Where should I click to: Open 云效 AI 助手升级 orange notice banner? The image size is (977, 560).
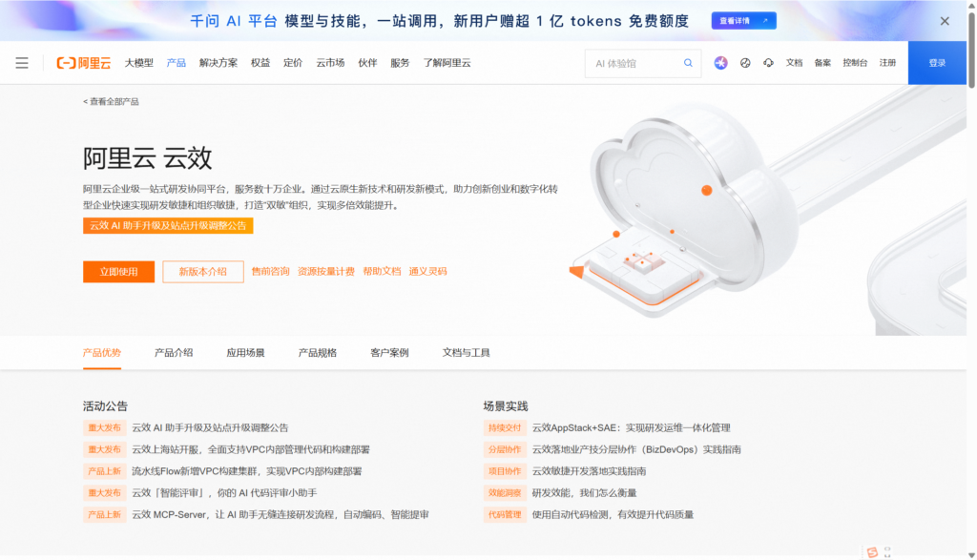[x=168, y=225]
